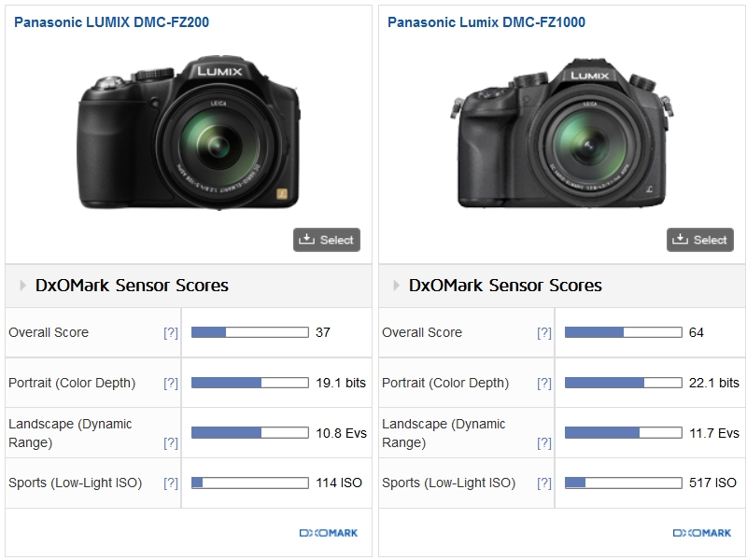747x560 pixels.
Task: Click the DxOMark logo in the FZ1000 panel
Action: [x=701, y=533]
